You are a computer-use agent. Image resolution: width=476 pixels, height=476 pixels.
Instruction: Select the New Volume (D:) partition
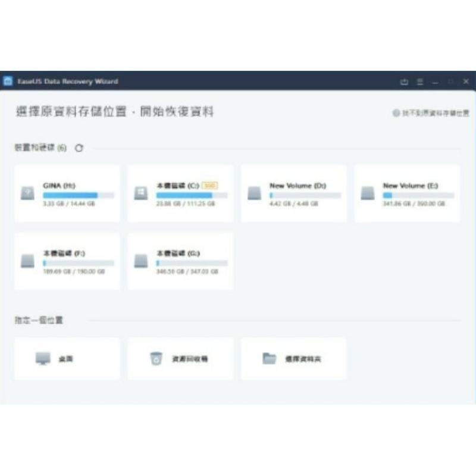point(293,192)
